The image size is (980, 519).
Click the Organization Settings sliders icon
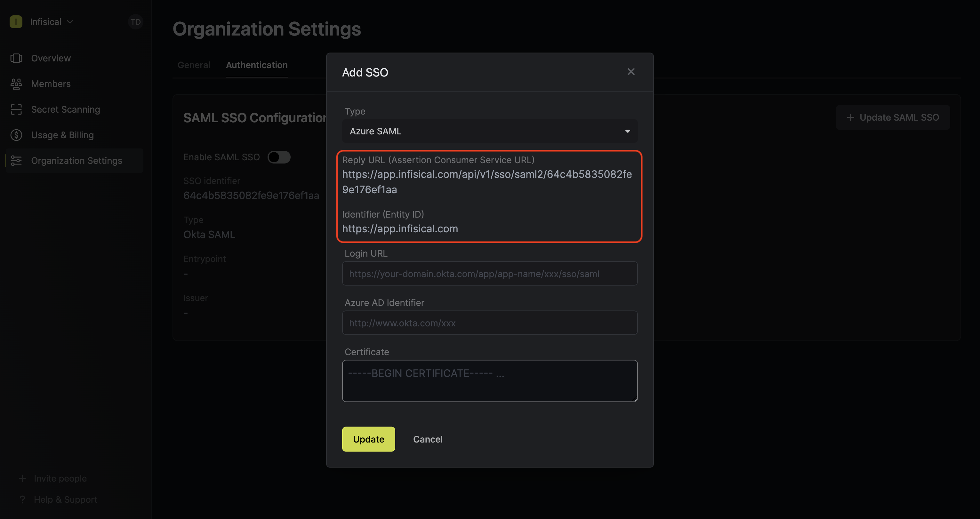point(16,160)
